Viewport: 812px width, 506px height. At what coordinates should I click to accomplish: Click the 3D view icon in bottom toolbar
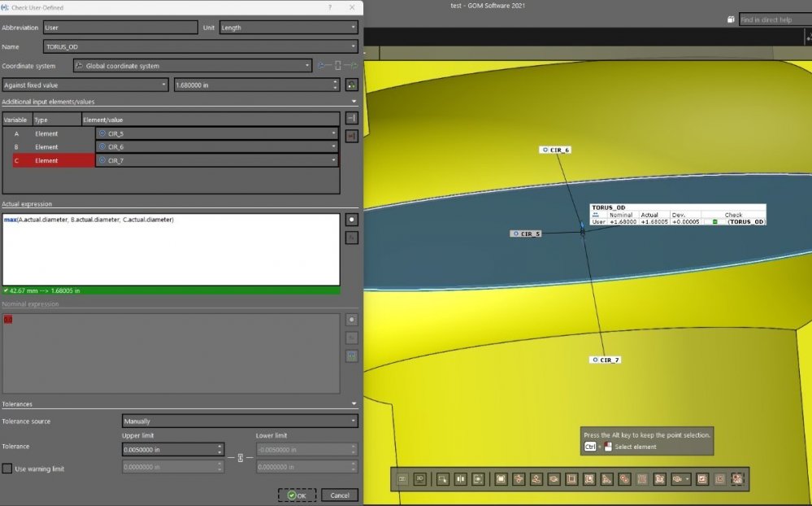tap(420, 479)
